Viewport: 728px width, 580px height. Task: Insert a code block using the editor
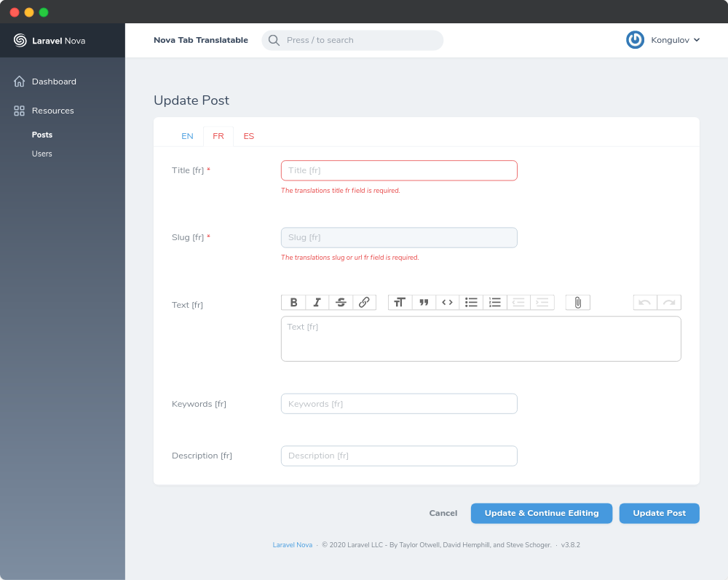[x=447, y=302]
